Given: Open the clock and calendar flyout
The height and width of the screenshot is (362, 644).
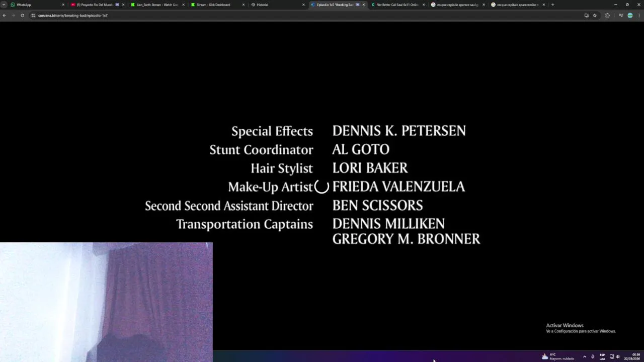Looking at the screenshot, I should (632, 356).
